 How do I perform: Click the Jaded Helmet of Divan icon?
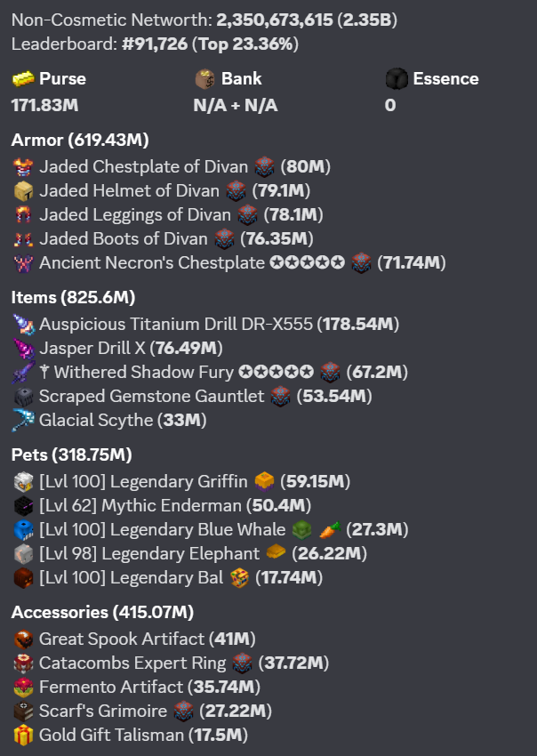23,191
